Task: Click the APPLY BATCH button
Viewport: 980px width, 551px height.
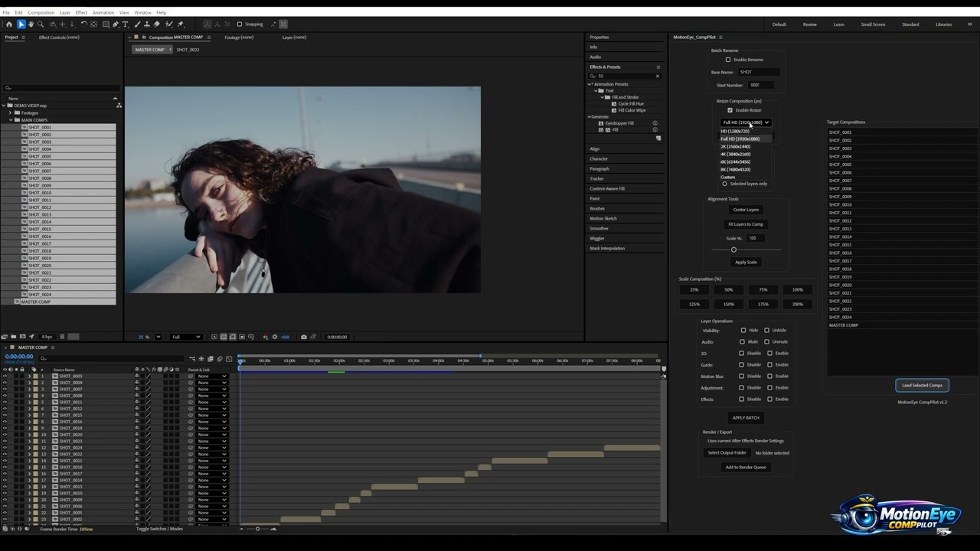Action: click(746, 418)
